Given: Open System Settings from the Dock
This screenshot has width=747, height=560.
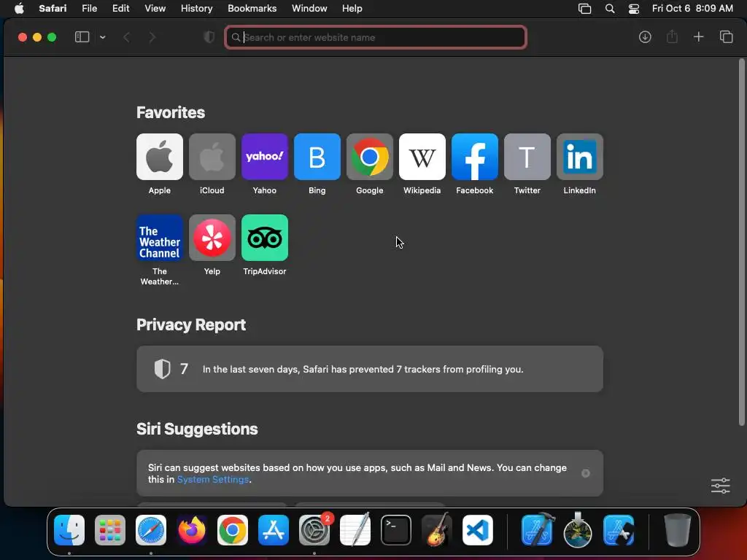Looking at the screenshot, I should coord(314,530).
